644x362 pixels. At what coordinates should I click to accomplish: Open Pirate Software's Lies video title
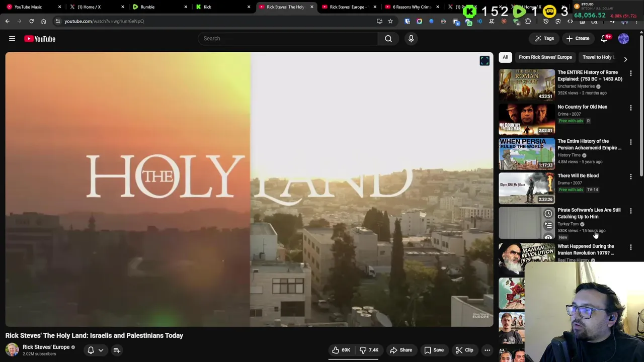[589, 213]
